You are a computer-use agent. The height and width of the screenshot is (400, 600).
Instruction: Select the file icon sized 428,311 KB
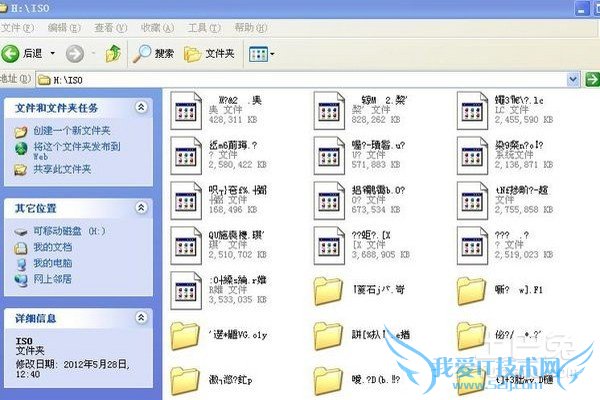coord(186,111)
